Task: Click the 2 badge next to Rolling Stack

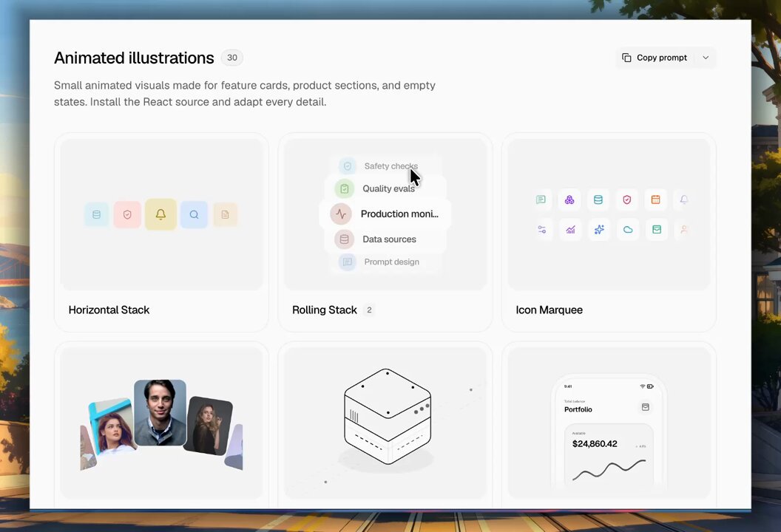Action: pyautogui.click(x=369, y=310)
